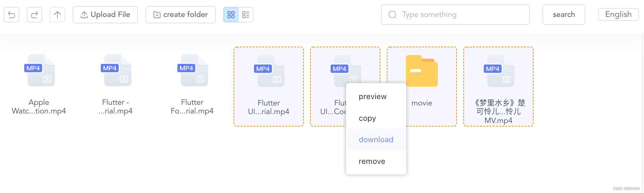Screen dimensions: 644x193
Task: Choose copy from the context menu
Action: pos(376,118)
